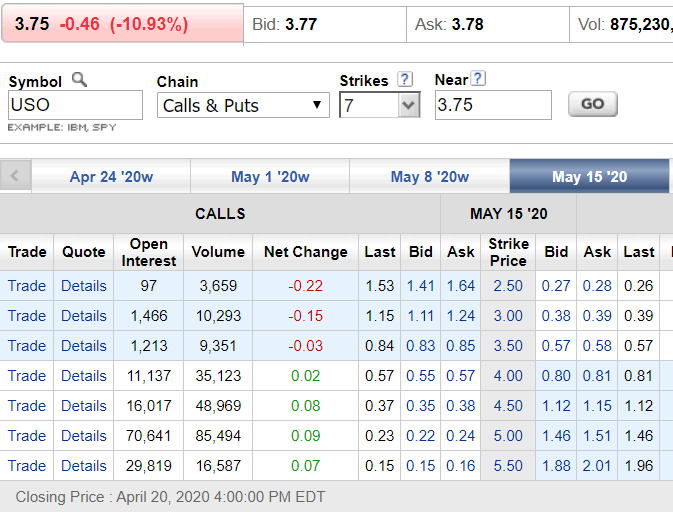
Task: Open the May 8 '20w expiration tab
Action: pyautogui.click(x=429, y=177)
